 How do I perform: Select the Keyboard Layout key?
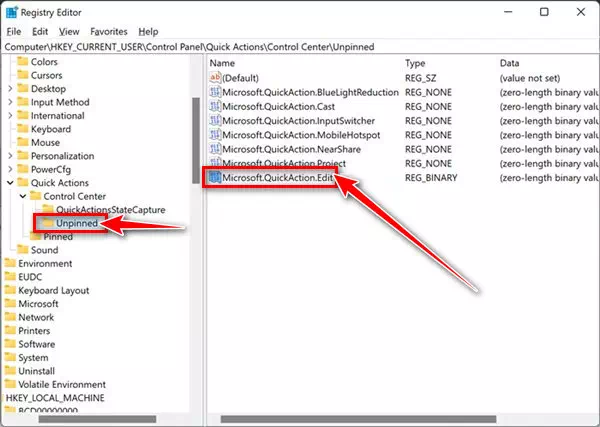coord(54,290)
